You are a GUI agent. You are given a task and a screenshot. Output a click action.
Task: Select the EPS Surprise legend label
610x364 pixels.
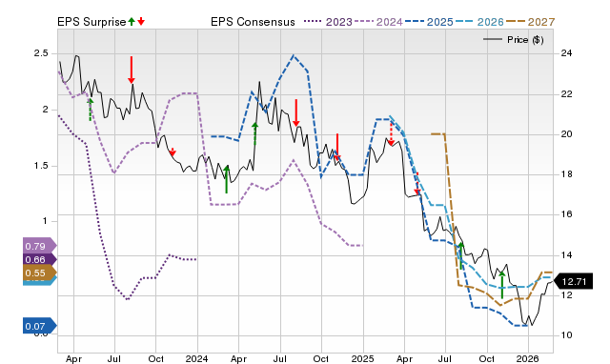pos(91,22)
